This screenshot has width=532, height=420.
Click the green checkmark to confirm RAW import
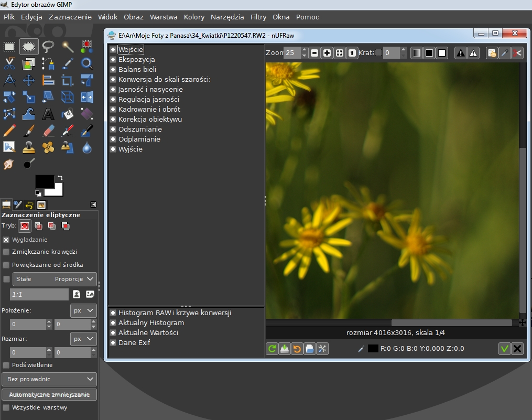click(504, 349)
